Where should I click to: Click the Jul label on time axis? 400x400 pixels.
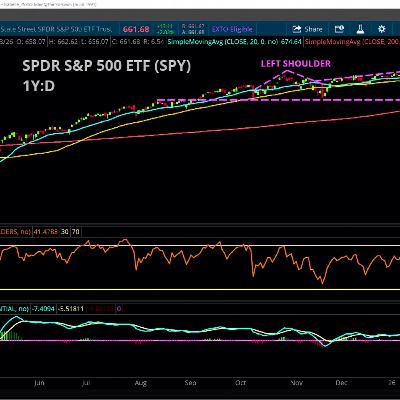pos(86,383)
